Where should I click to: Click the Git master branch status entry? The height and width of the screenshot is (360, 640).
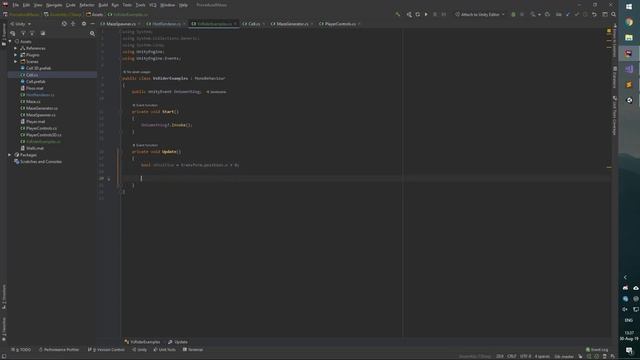(x=564, y=356)
